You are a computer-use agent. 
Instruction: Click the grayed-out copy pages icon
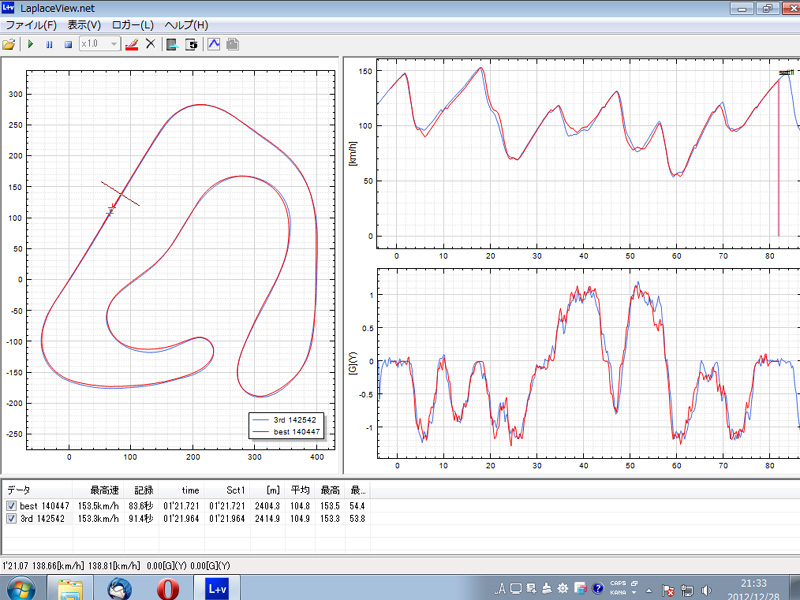pos(232,44)
